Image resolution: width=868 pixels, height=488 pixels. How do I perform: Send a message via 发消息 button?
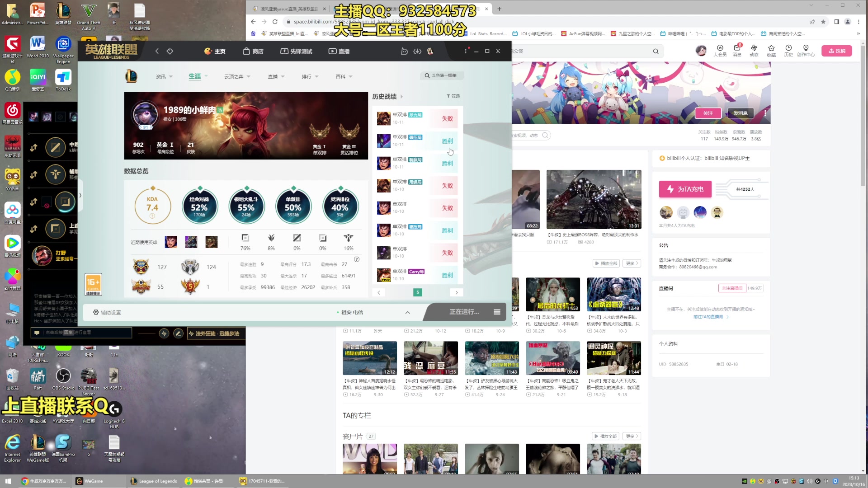click(x=740, y=113)
